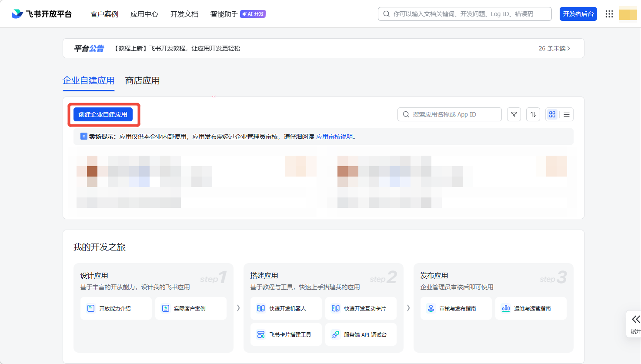Switch to list view layout
The height and width of the screenshot is (364, 641).
pos(567,114)
